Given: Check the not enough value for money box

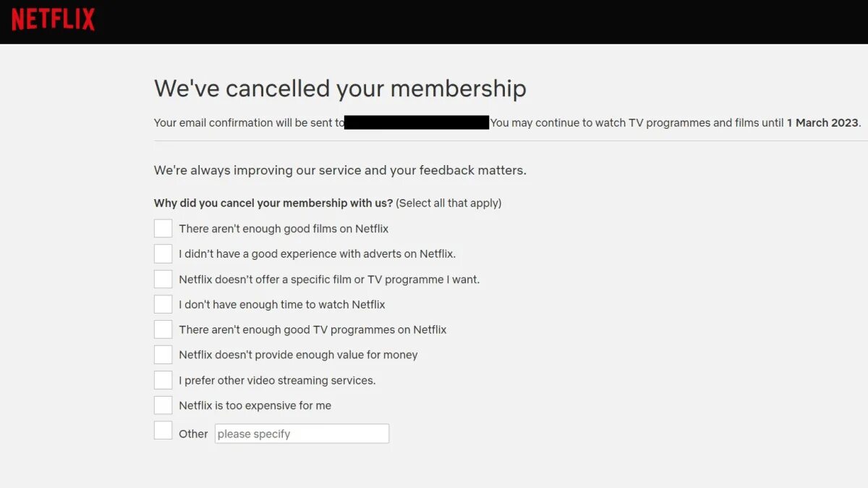Looking at the screenshot, I should click(163, 355).
